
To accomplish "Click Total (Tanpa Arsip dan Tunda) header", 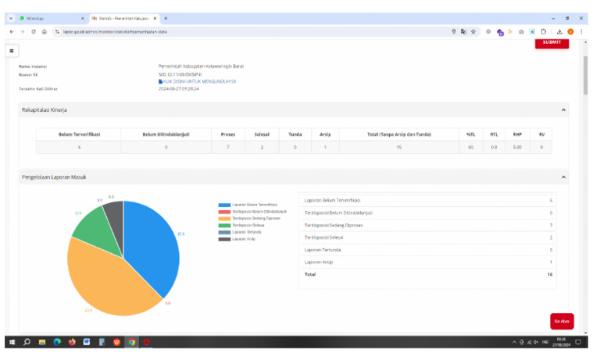I will tap(399, 134).
